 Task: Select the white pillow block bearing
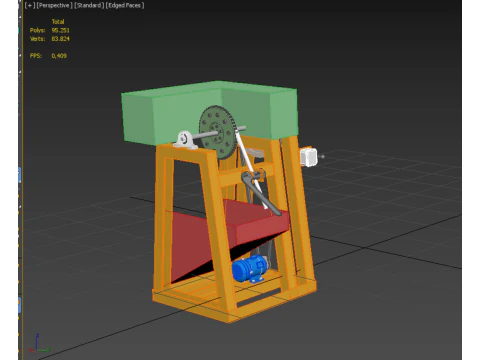pos(185,140)
